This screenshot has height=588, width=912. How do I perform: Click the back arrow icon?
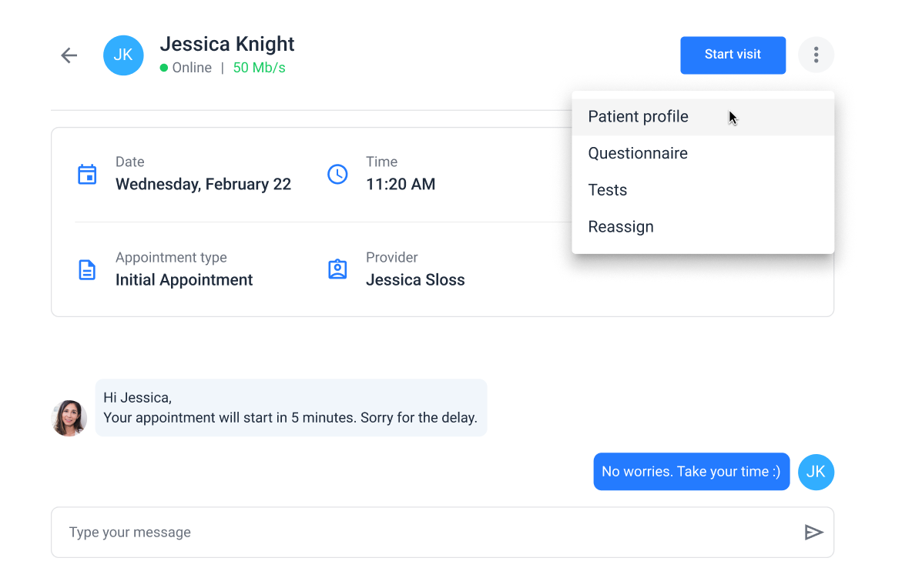[x=69, y=55]
